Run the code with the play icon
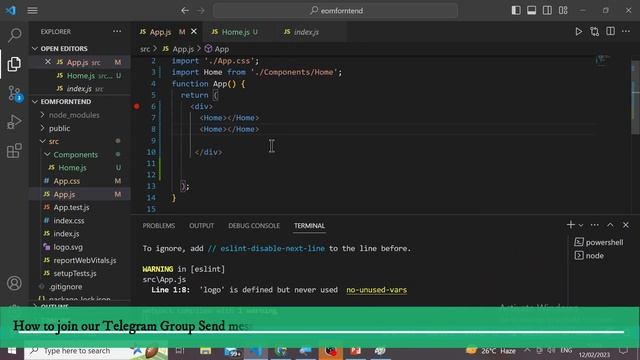 578,31
